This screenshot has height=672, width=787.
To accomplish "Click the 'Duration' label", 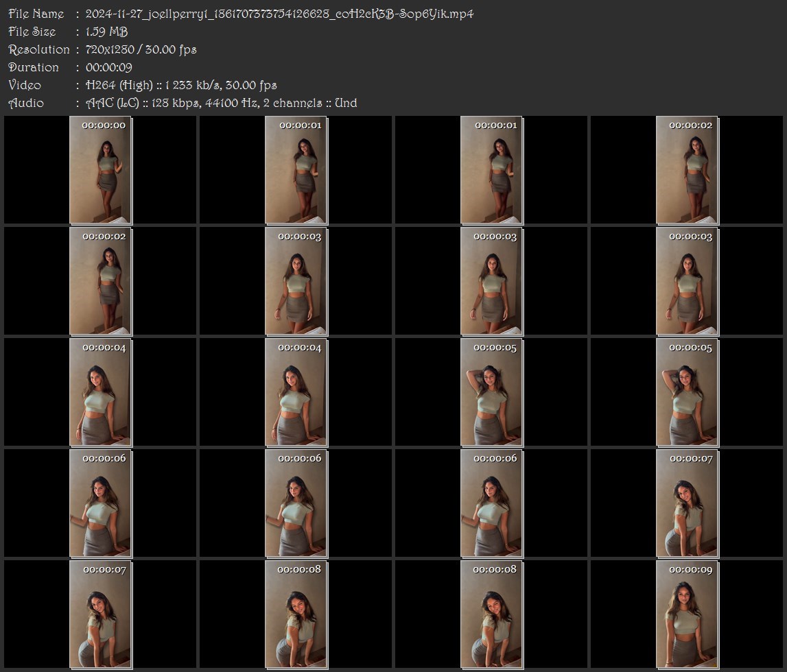I will pos(33,67).
